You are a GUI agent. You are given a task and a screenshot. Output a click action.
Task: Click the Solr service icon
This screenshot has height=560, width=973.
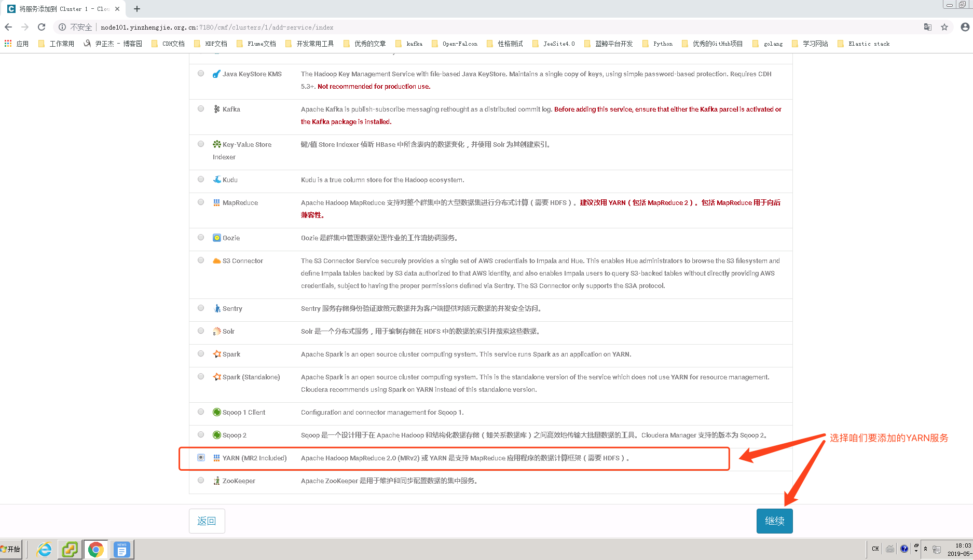(x=217, y=331)
